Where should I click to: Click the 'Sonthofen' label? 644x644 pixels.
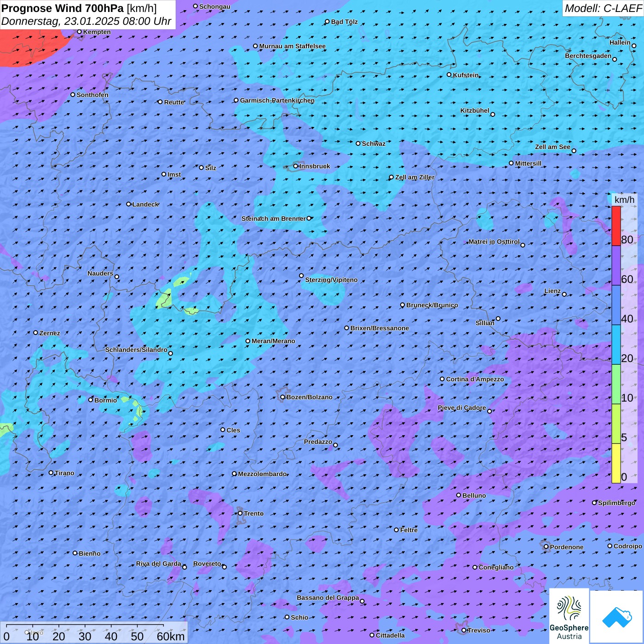(x=92, y=95)
